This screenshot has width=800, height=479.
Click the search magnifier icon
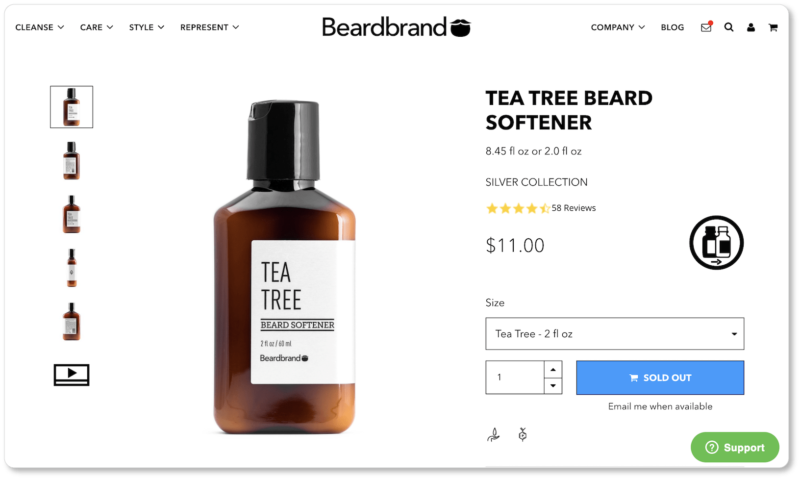click(729, 28)
